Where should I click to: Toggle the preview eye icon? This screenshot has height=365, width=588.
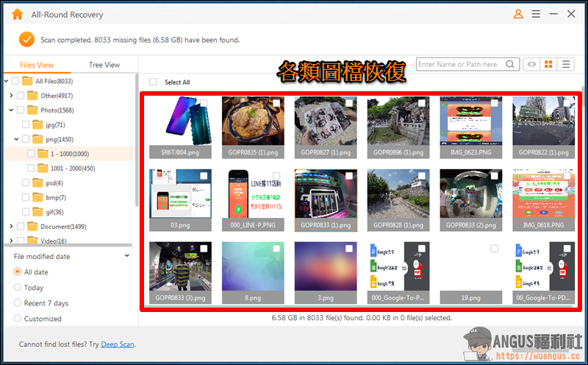531,64
